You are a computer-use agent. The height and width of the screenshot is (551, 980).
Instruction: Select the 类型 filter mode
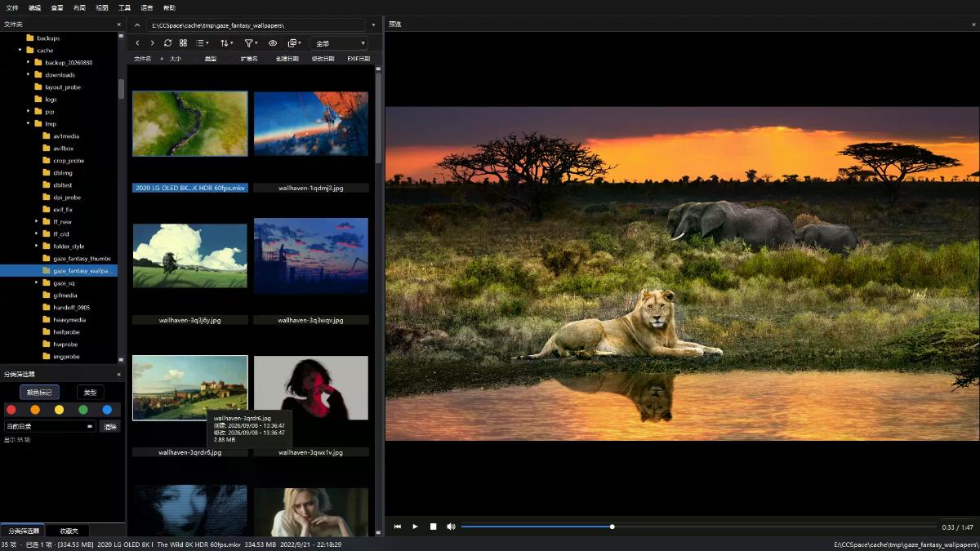(90, 393)
